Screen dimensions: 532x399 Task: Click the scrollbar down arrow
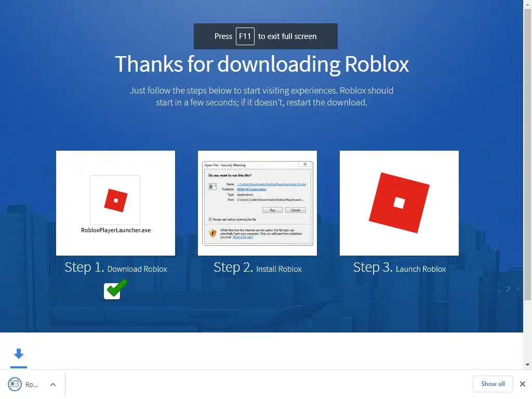(527, 365)
